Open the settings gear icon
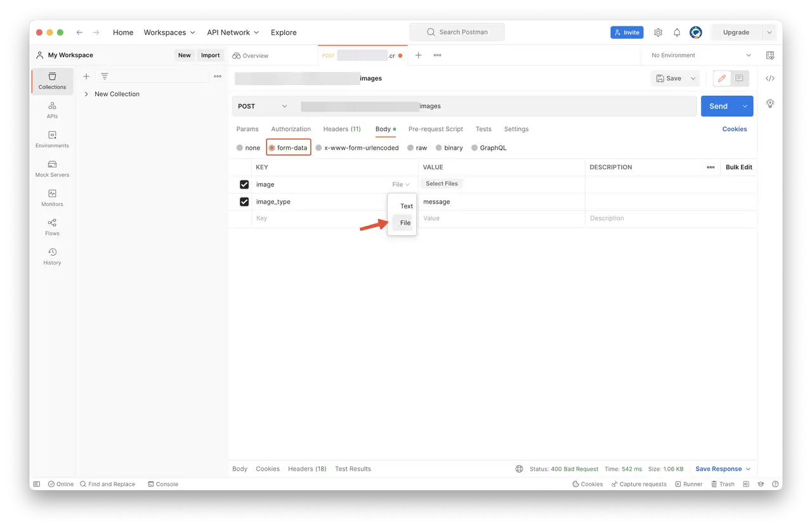Image resolution: width=812 pixels, height=529 pixels. click(658, 32)
